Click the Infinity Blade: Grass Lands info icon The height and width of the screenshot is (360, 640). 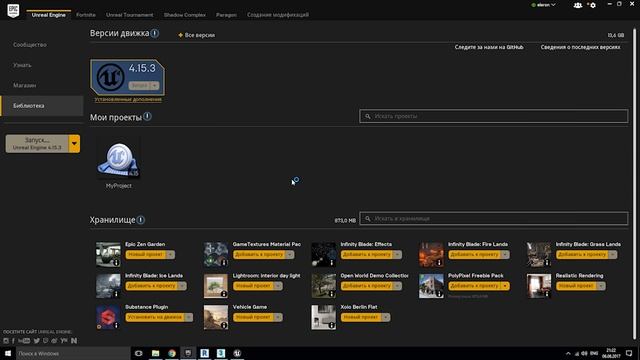(x=547, y=263)
